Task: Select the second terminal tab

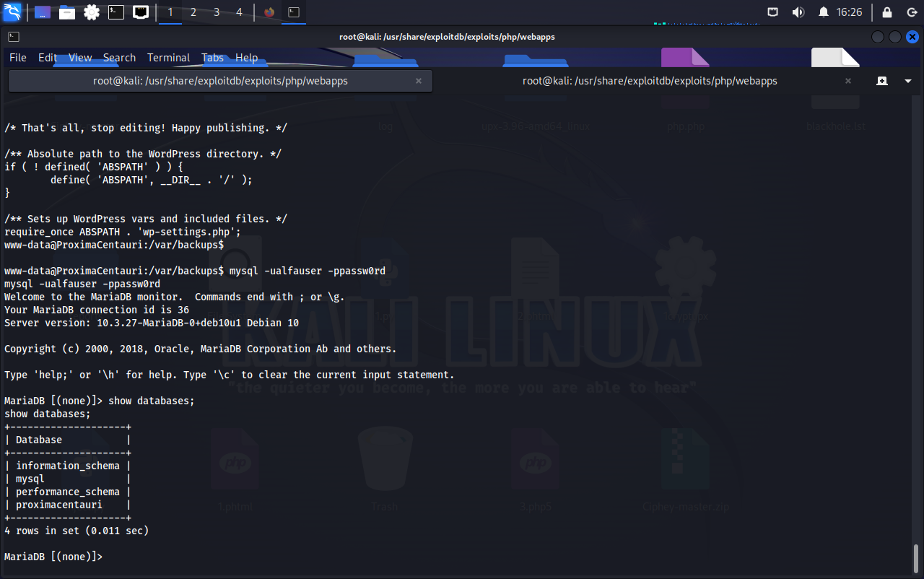Action: click(650, 81)
